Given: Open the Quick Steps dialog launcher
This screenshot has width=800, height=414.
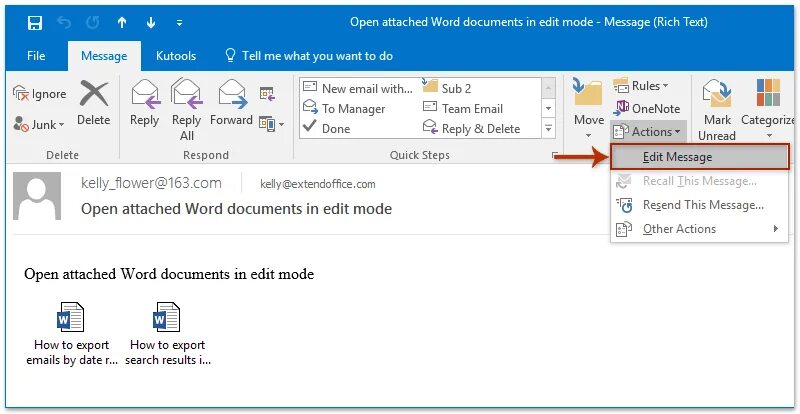Looking at the screenshot, I should (555, 156).
